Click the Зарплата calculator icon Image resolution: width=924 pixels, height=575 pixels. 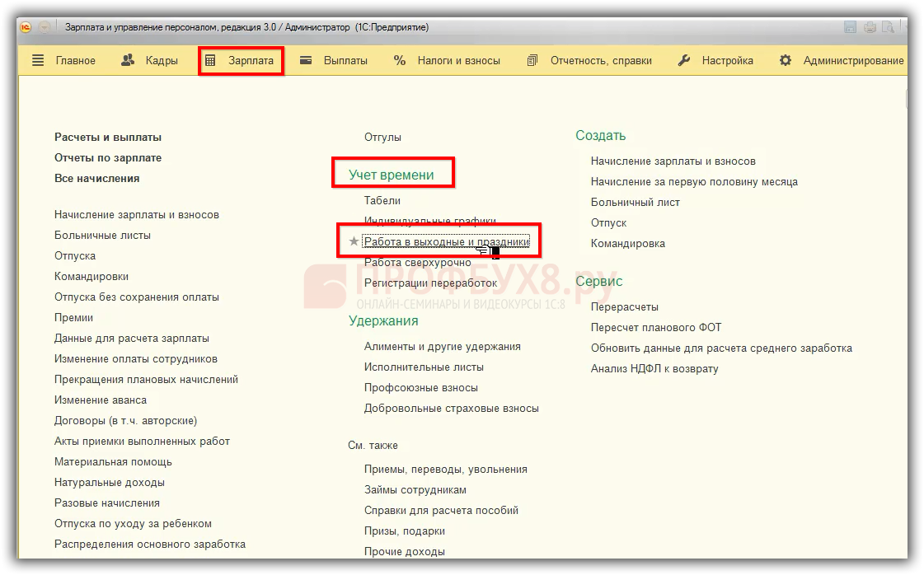click(210, 60)
